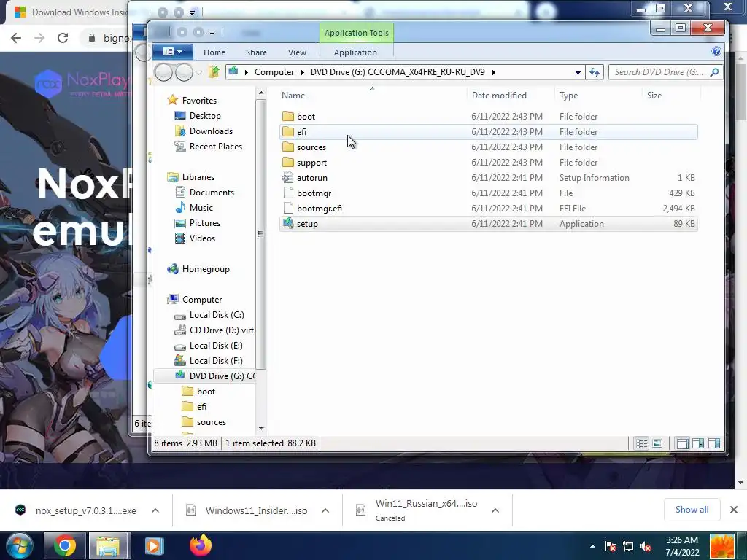
Task: Open Chrome from the taskbar
Action: [x=65, y=545]
